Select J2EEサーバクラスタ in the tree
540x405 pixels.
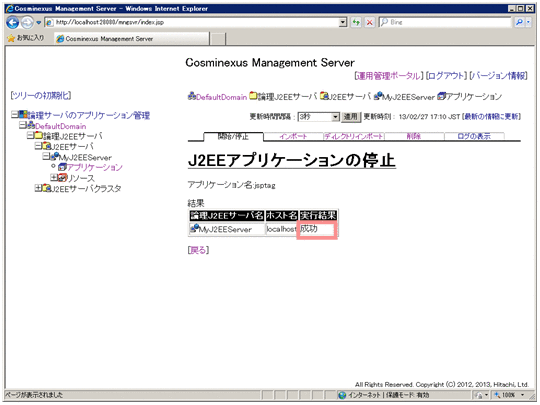86,189
